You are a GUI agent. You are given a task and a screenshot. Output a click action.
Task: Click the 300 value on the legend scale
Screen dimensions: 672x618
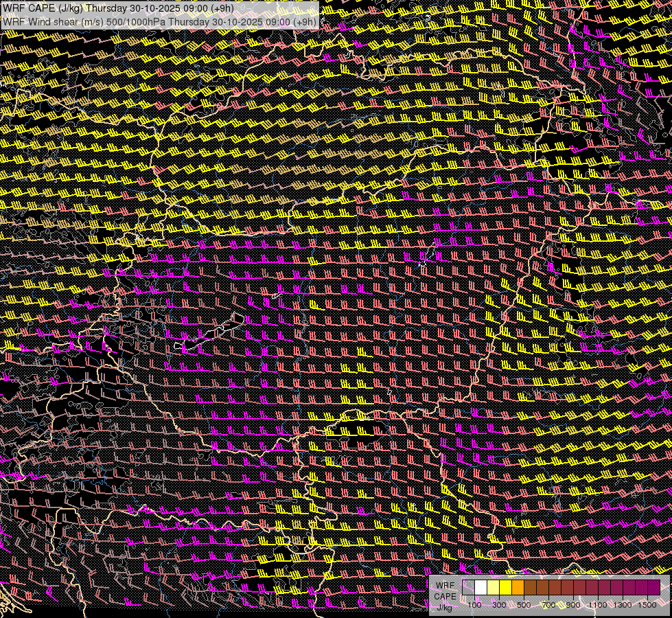coord(499,605)
